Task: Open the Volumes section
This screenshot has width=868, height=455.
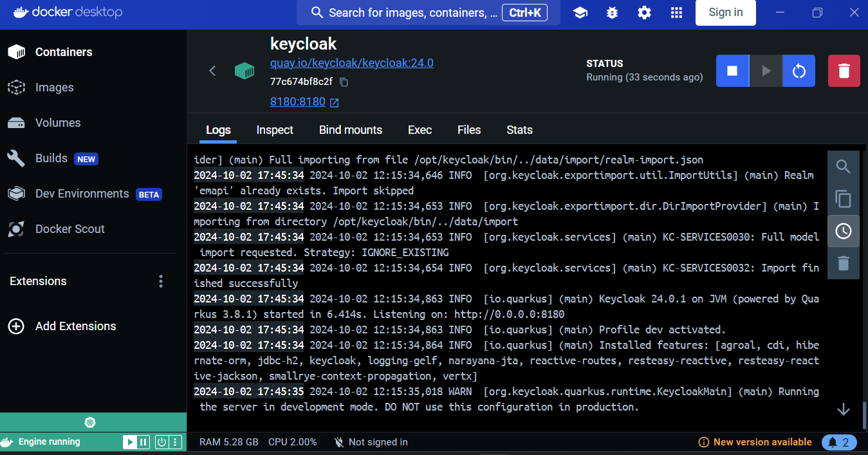Action: click(58, 123)
